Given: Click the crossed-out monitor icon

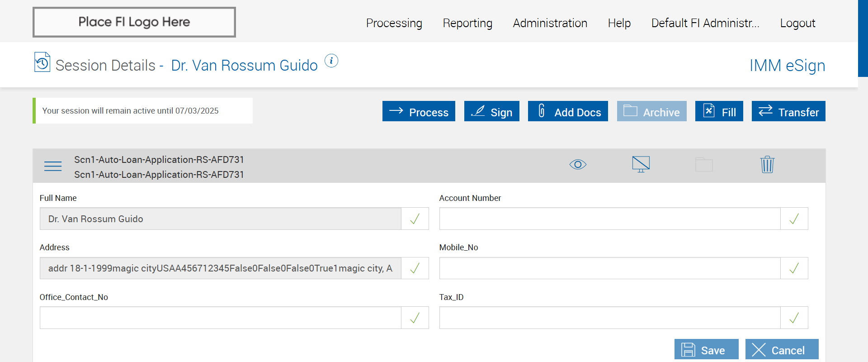Looking at the screenshot, I should [x=641, y=164].
